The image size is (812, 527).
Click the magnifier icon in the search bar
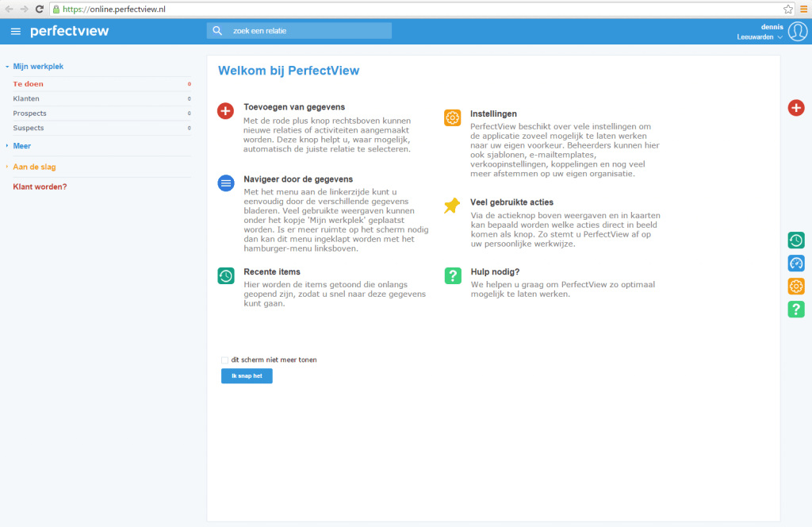coord(217,31)
